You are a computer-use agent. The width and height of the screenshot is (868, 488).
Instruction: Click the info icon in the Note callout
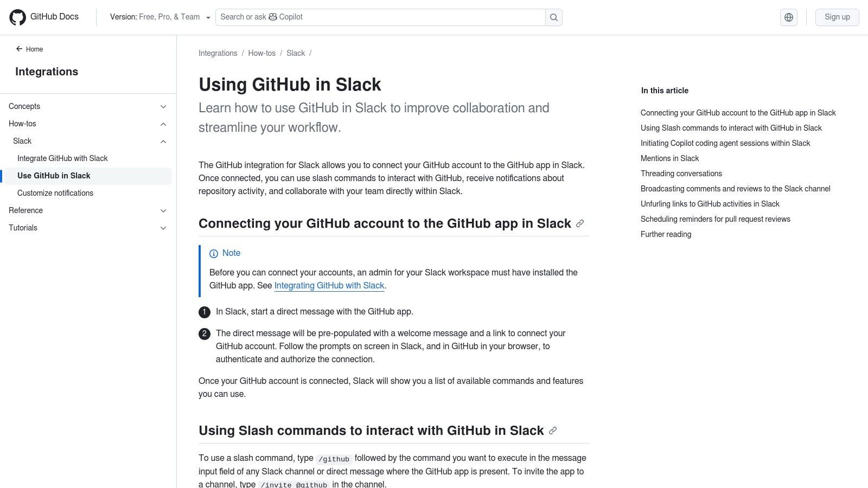pyautogui.click(x=212, y=253)
